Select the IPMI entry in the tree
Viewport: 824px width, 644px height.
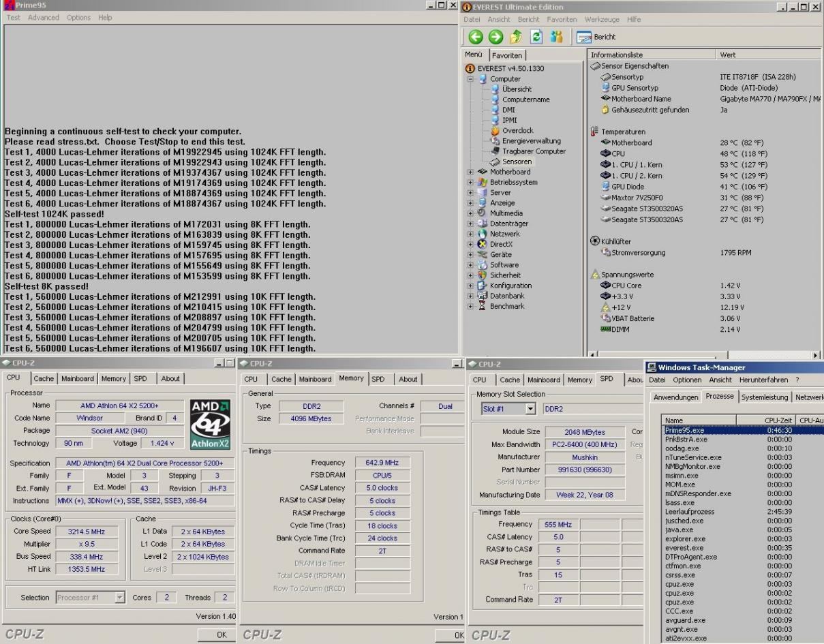click(504, 120)
